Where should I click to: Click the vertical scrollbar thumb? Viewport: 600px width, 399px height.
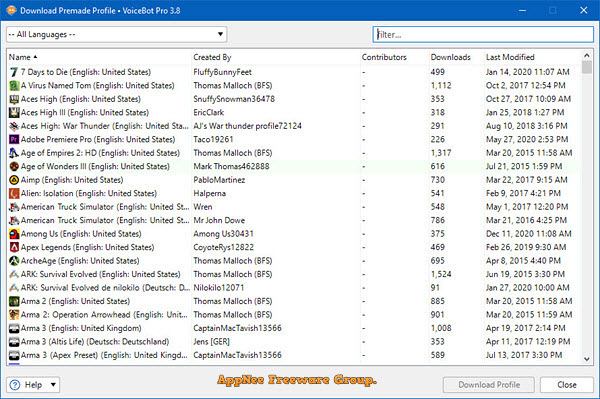point(587,67)
